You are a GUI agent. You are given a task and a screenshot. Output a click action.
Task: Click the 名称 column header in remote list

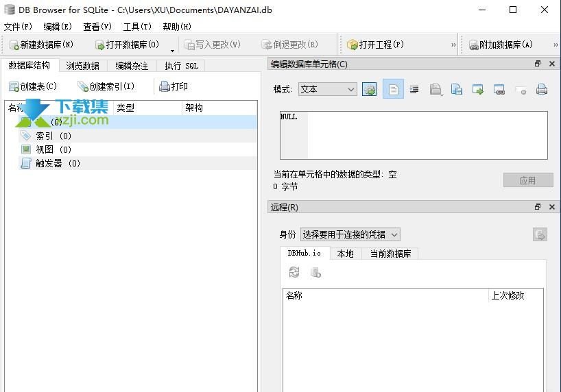(385, 295)
